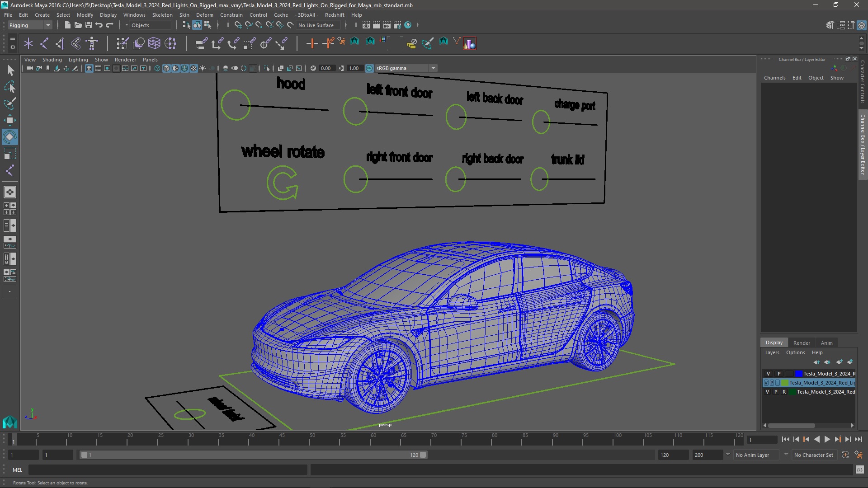Play the animation forward
This screenshot has width=868, height=488.
click(827, 439)
